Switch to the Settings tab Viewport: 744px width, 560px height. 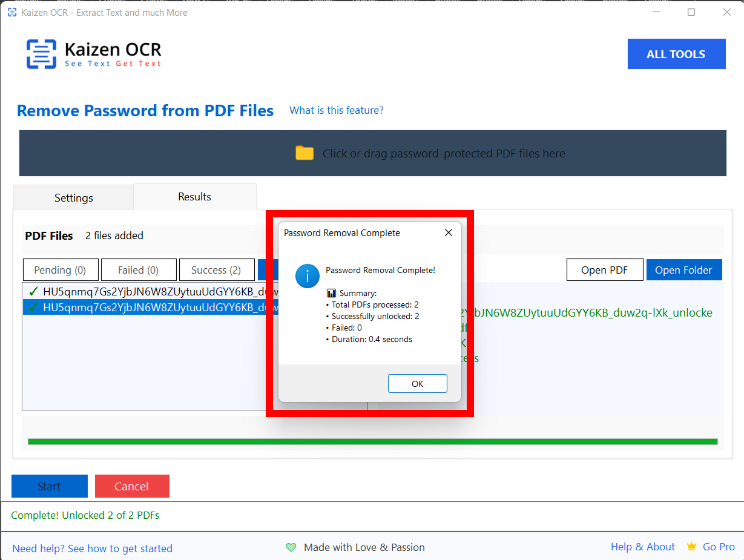[x=73, y=198]
